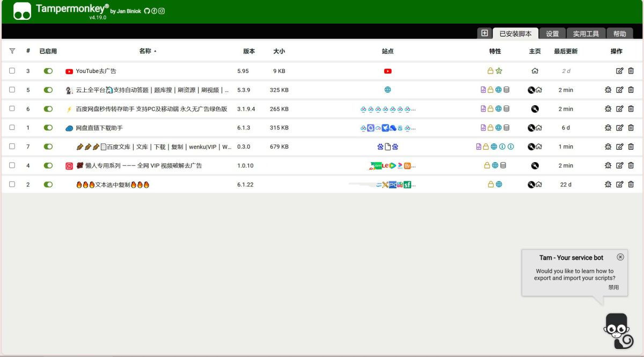Viewport: 644px width, 357px height.
Task: Sort by the 大小 column header
Action: pos(279,51)
